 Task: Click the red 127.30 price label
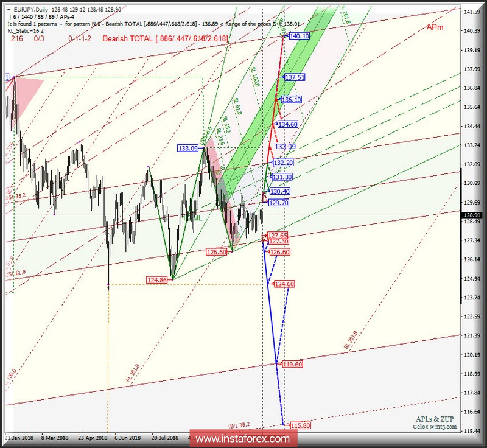point(279,241)
